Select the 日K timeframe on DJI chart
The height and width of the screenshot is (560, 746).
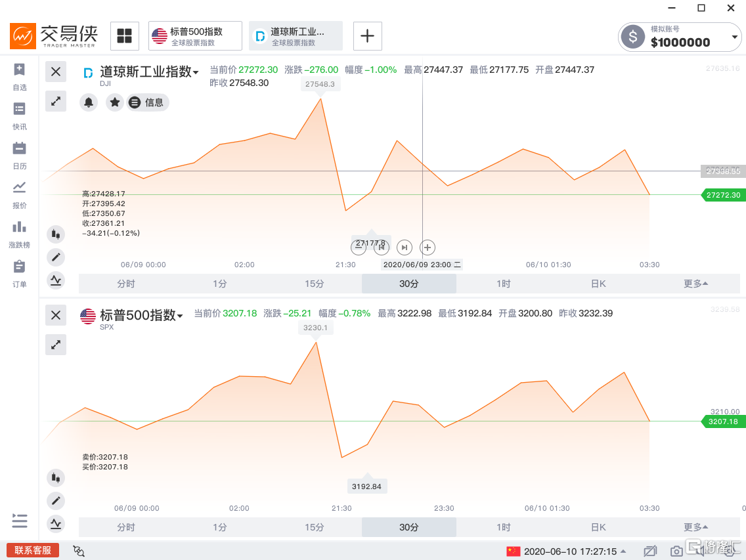(598, 284)
